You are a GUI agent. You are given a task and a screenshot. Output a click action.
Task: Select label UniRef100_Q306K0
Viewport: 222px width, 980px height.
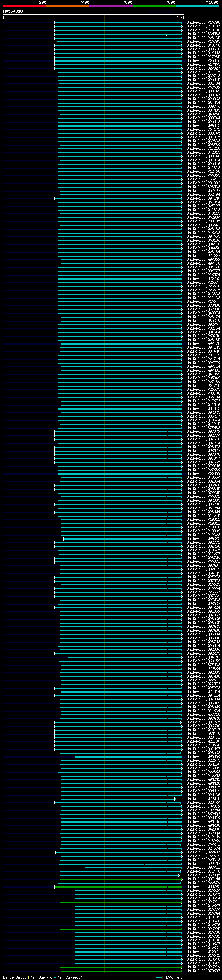(203, 49)
